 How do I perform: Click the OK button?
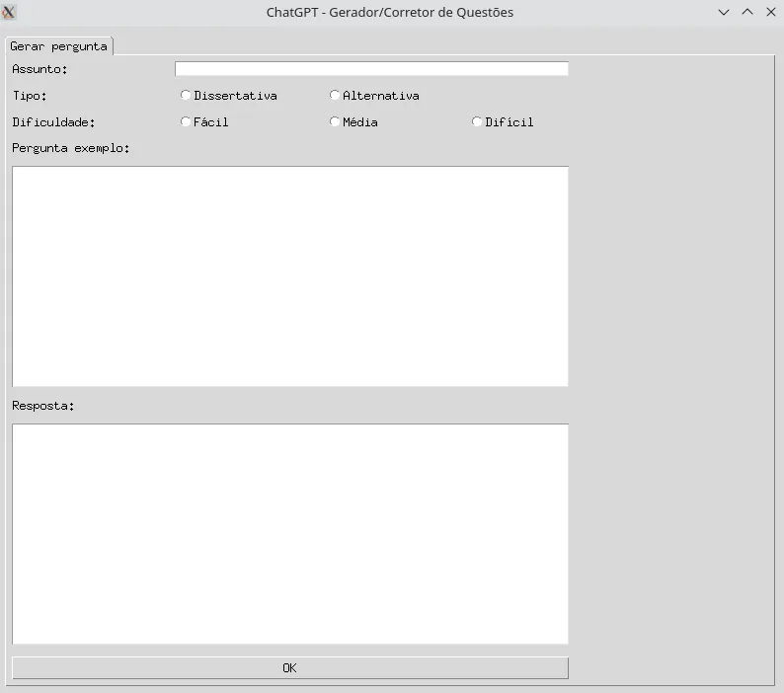(x=290, y=668)
